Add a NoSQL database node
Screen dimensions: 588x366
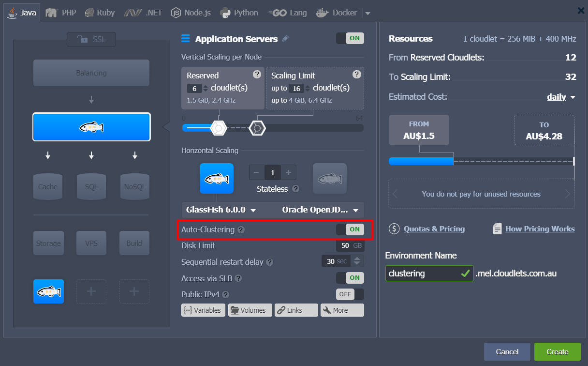(134, 187)
